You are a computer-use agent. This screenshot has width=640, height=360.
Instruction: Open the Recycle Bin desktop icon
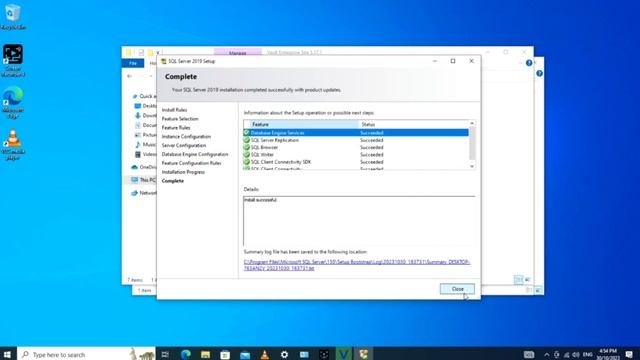click(x=13, y=18)
